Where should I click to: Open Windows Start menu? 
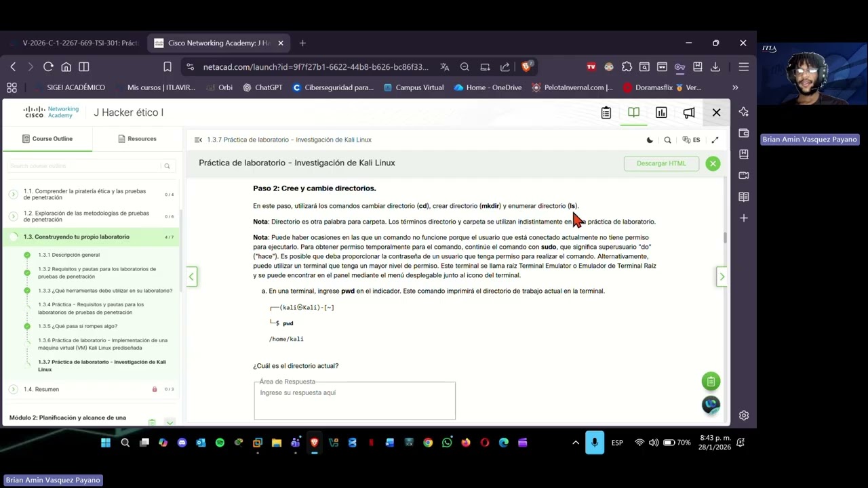106,443
